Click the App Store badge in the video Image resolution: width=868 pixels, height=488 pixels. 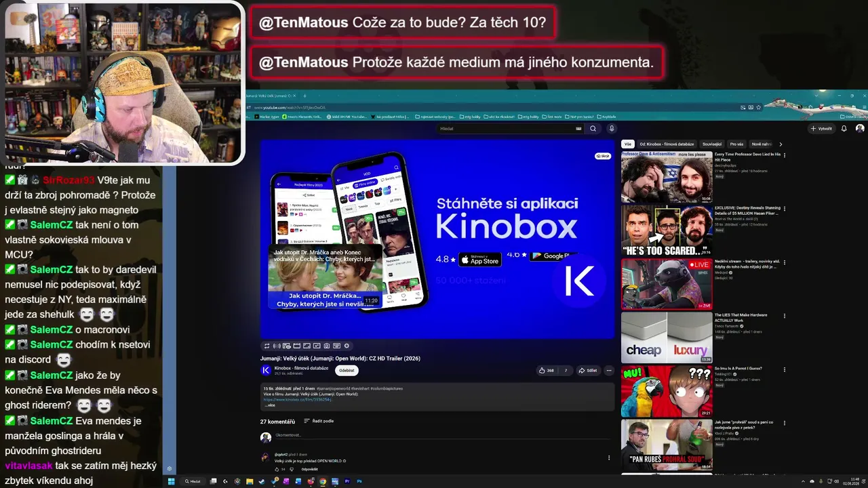click(x=481, y=260)
